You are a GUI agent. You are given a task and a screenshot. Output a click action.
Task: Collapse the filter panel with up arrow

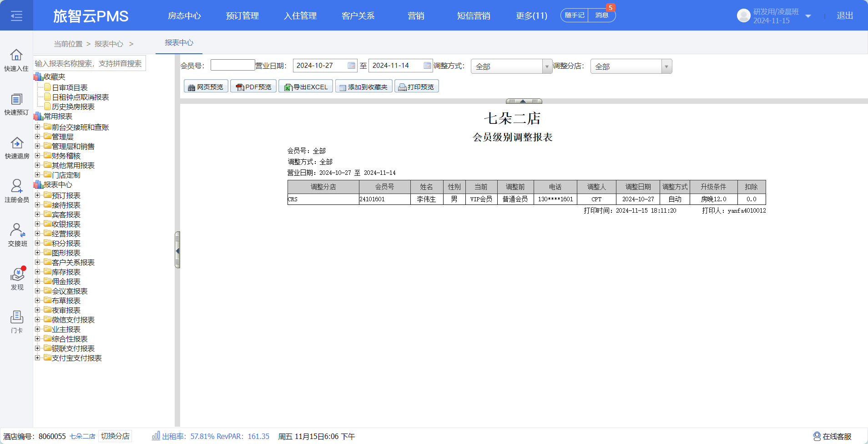(524, 101)
